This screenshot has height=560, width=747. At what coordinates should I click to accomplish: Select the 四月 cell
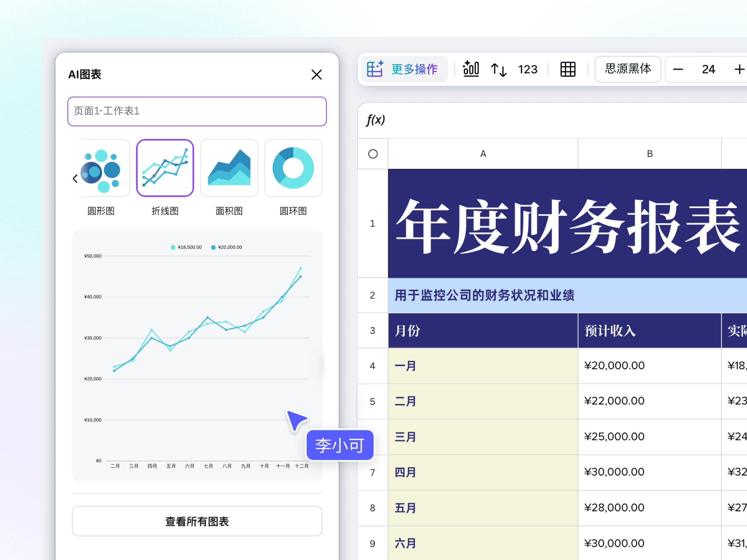[x=483, y=472]
